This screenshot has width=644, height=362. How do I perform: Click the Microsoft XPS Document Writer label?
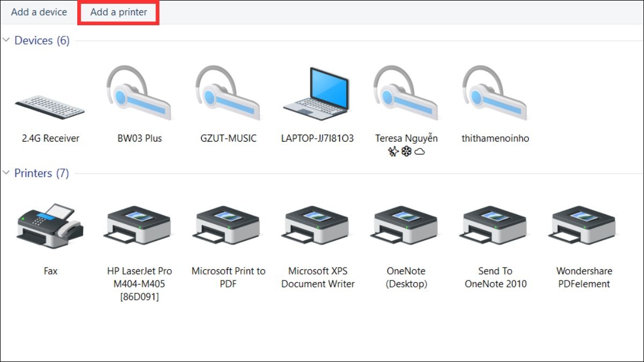[318, 277]
